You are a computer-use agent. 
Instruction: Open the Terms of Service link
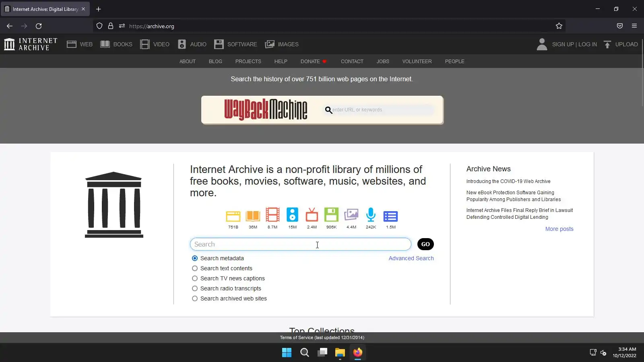pyautogui.click(x=322, y=337)
